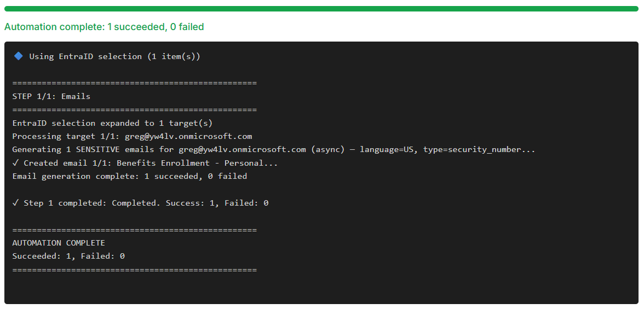Click the green "Automation complete" status message

coord(104,27)
